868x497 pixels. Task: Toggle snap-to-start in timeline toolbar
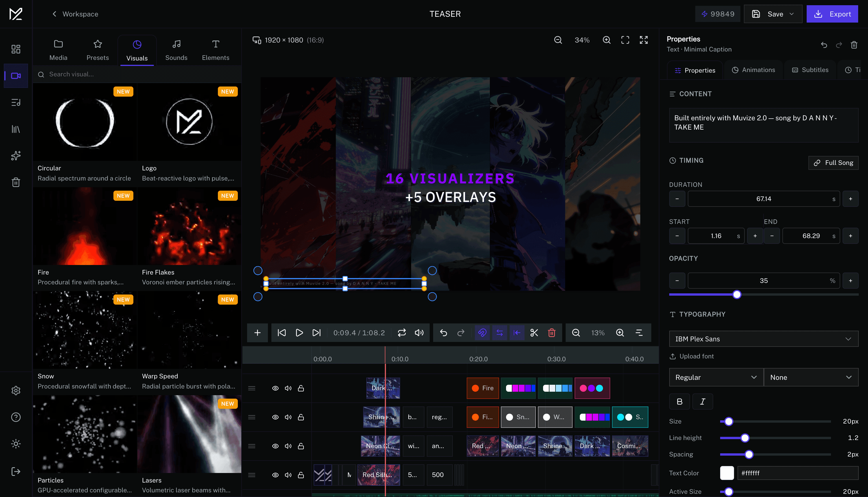[x=517, y=332]
